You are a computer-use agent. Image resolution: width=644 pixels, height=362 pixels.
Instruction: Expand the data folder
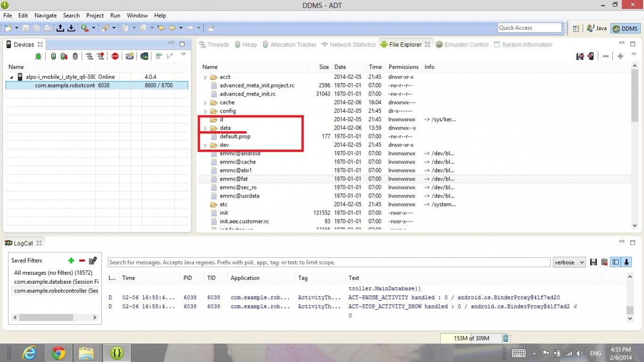(206, 128)
